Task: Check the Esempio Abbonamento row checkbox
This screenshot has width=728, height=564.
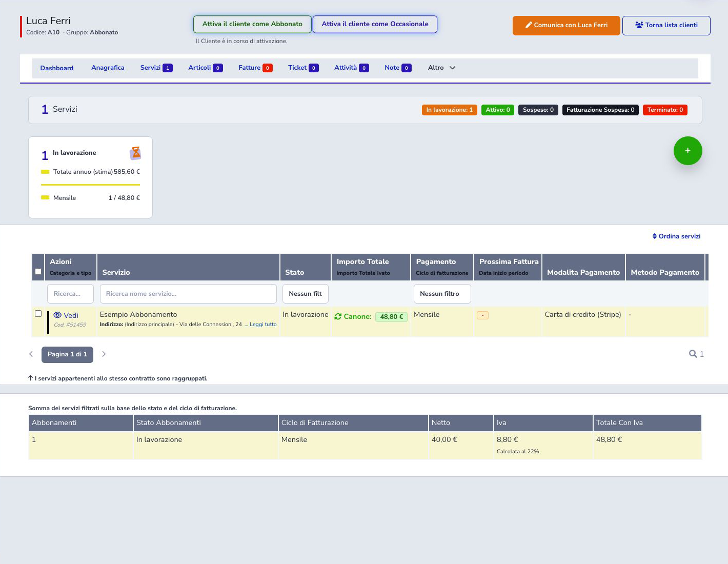Action: (38, 313)
